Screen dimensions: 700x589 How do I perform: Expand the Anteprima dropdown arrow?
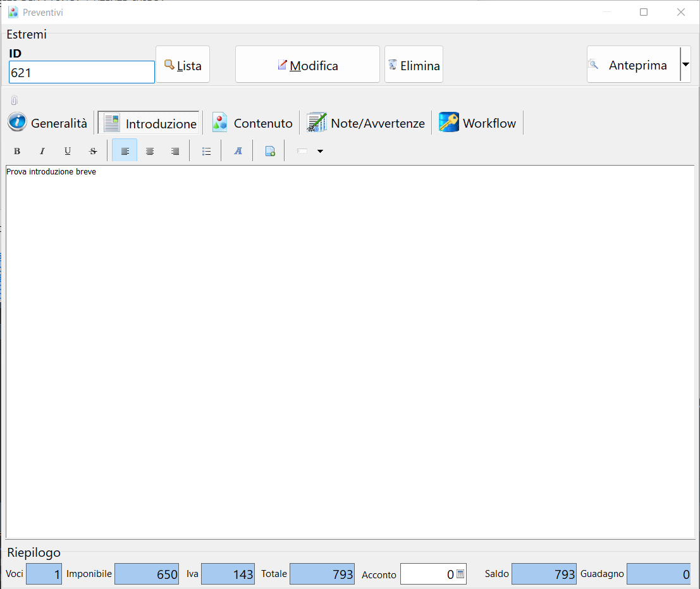[685, 64]
